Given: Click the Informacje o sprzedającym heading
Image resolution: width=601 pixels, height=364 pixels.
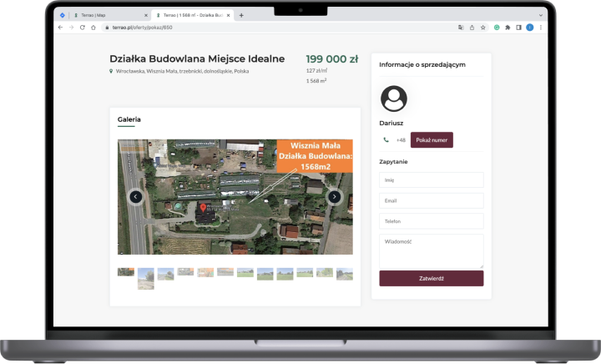Looking at the screenshot, I should pyautogui.click(x=422, y=65).
